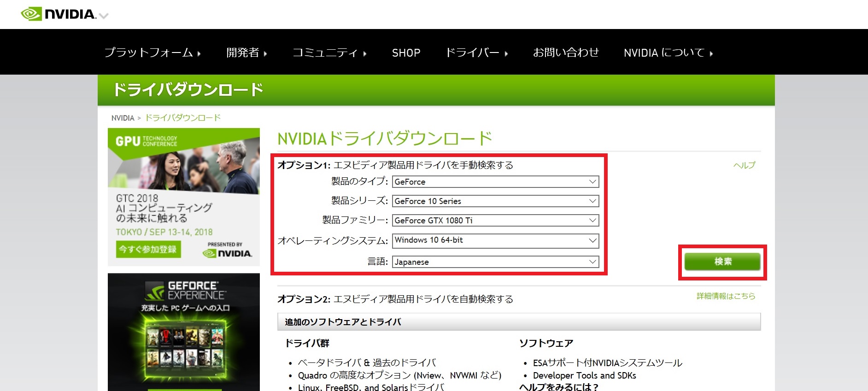Click the ヘルプをみるには？ heading
The width and height of the screenshot is (868, 391).
click(558, 387)
